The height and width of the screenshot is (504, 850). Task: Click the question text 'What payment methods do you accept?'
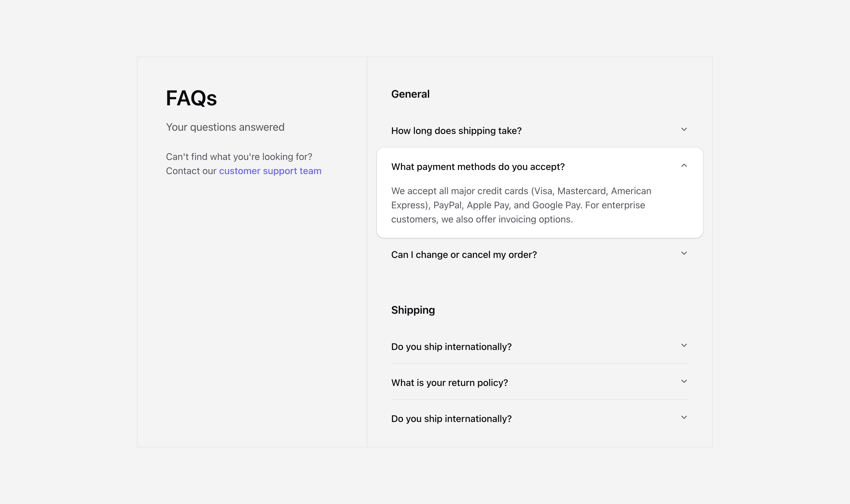[478, 167]
